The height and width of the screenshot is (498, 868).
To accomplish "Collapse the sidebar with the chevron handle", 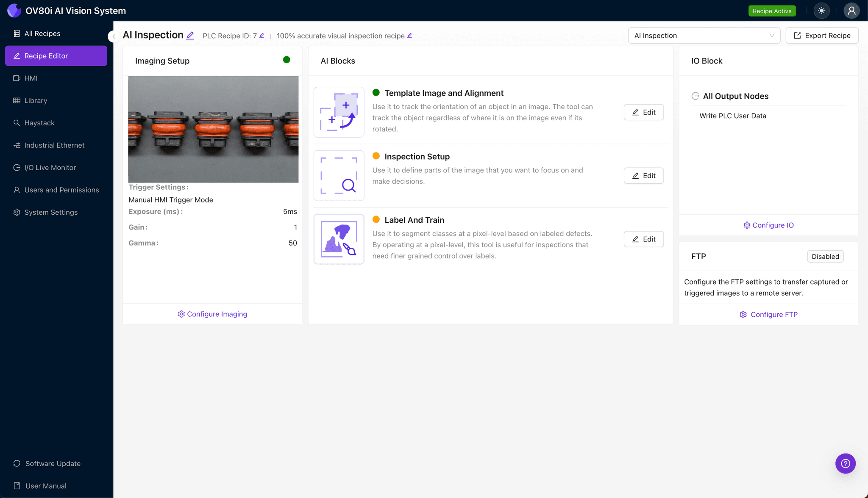I will click(x=113, y=36).
